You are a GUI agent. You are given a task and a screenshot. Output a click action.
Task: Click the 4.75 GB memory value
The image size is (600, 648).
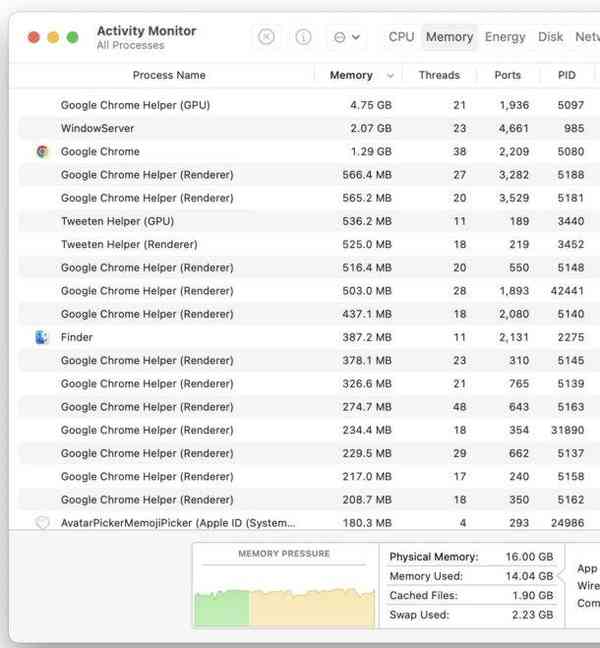pyautogui.click(x=371, y=105)
